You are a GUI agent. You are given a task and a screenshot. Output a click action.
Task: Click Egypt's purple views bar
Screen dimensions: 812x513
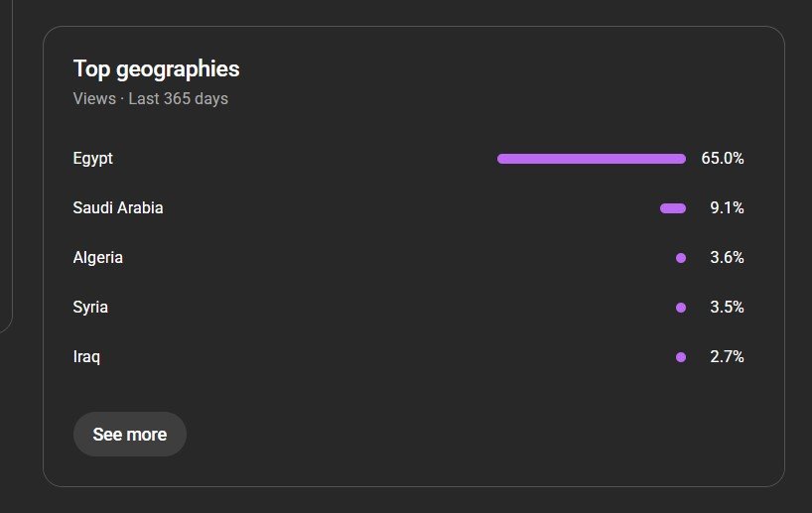pos(591,159)
